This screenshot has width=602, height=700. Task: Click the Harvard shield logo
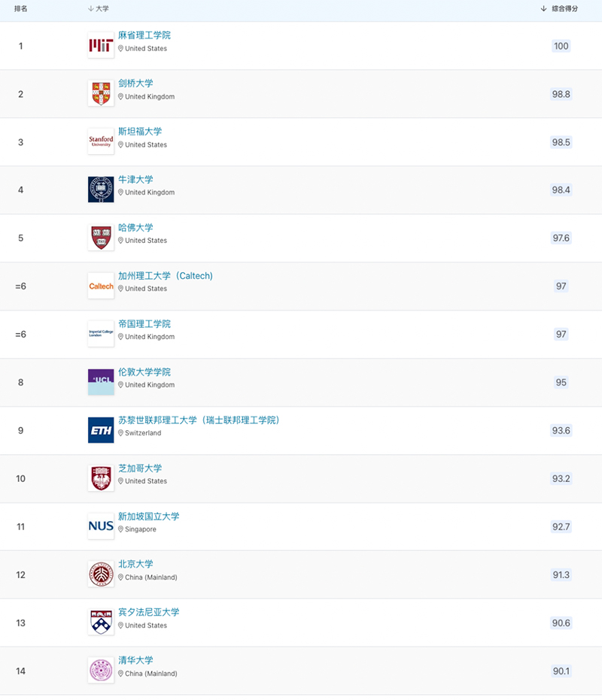coord(101,238)
